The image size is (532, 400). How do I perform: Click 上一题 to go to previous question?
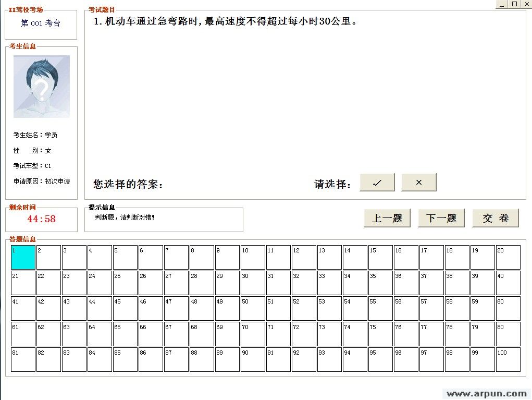coord(387,218)
